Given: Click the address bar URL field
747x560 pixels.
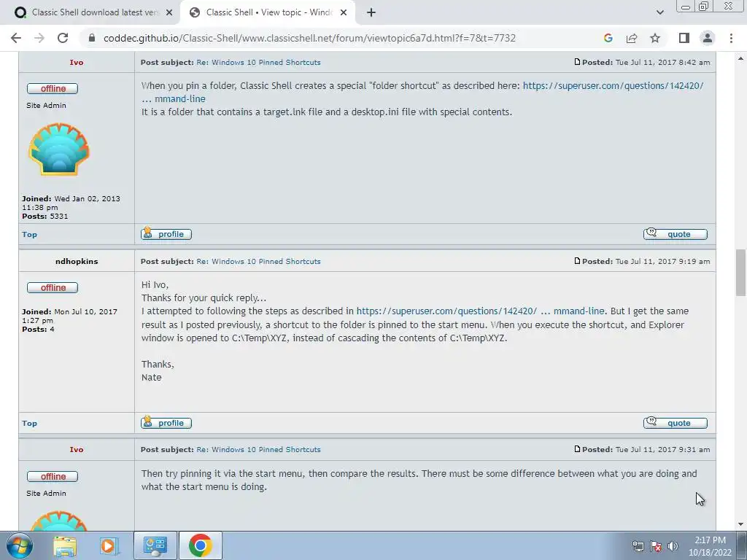Looking at the screenshot, I should (x=309, y=38).
